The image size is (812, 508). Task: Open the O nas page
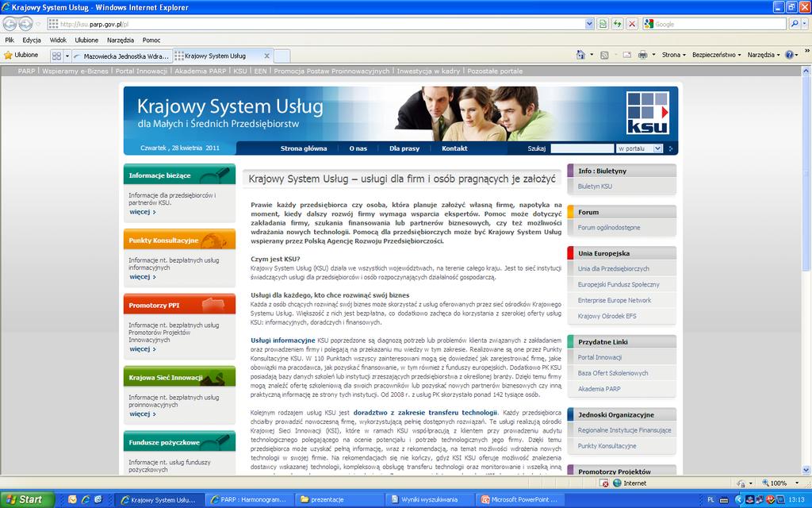tap(358, 148)
